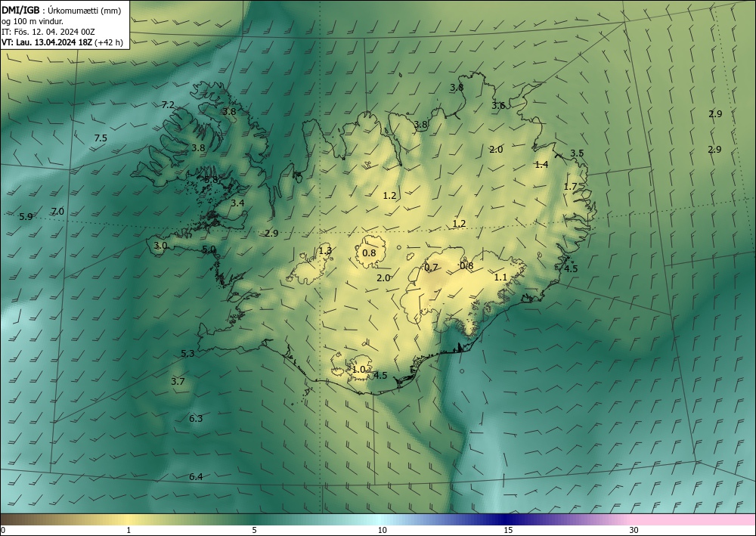Click the brown start of the color scale

click(14, 519)
